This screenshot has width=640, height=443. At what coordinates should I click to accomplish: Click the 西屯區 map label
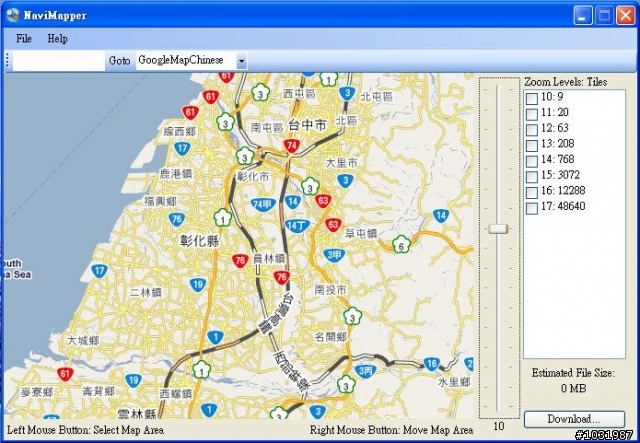(x=299, y=94)
